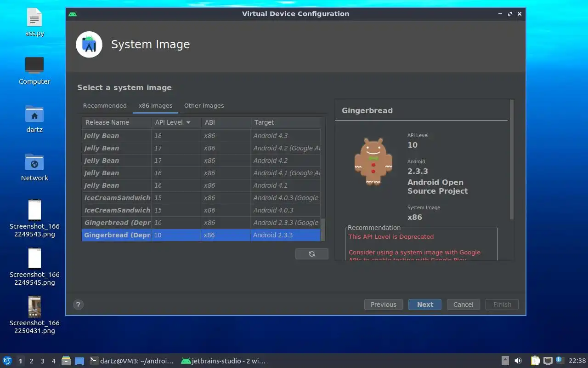Open the network connection tray icon
This screenshot has height=368, width=588.
tap(548, 361)
